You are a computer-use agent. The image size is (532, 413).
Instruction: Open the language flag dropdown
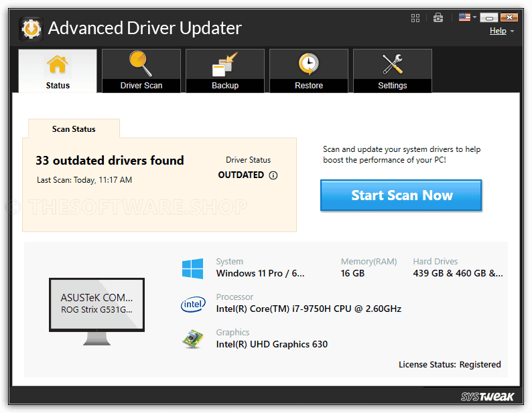pyautogui.click(x=468, y=17)
